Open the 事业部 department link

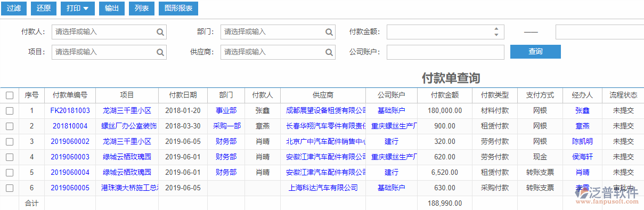(226, 111)
